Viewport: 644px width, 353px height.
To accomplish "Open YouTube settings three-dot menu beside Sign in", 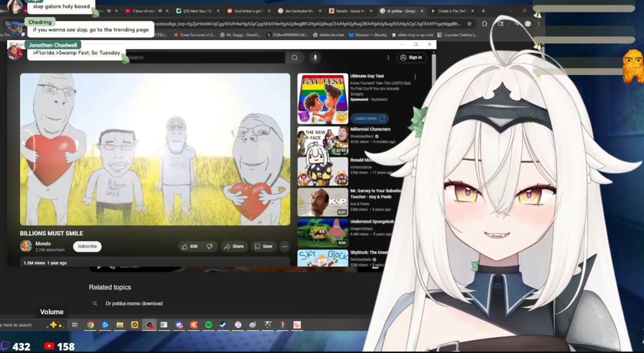I will pos(388,57).
